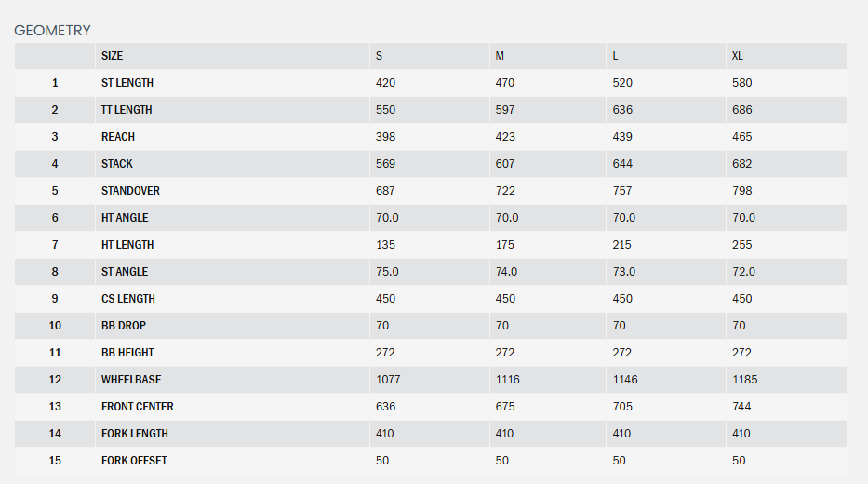
Task: Click the BB DROP row label
Action: pos(124,326)
